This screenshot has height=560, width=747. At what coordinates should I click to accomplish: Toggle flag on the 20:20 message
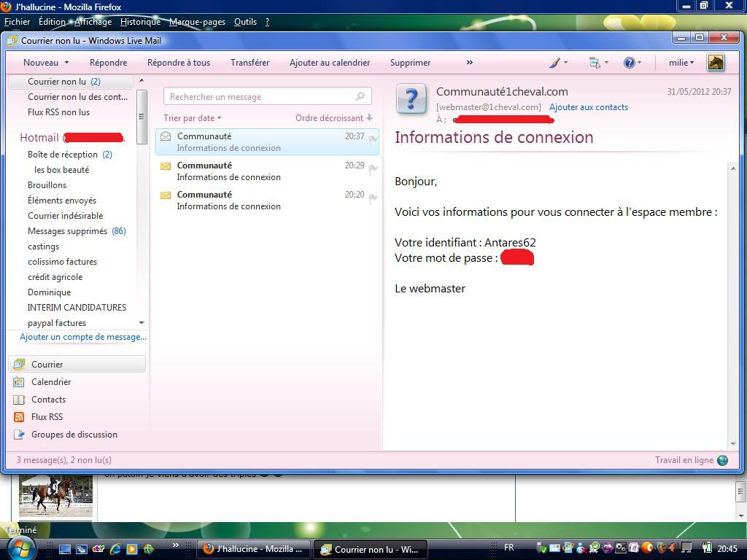372,198
